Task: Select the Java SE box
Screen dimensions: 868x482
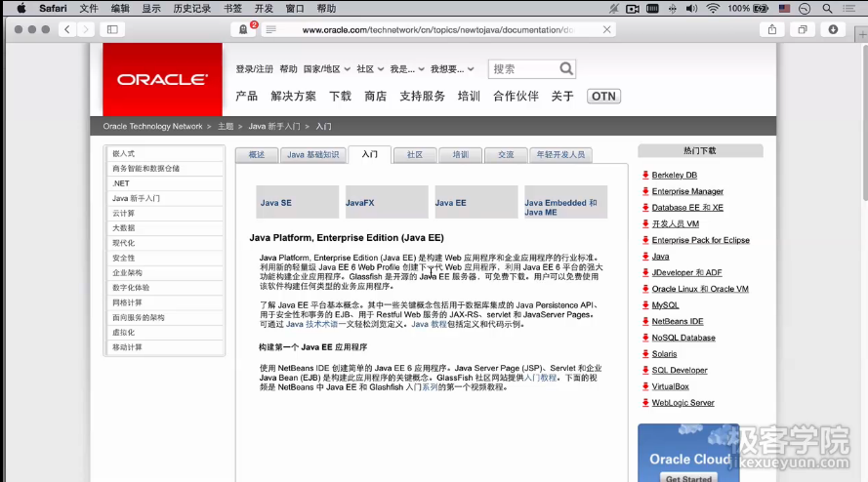Action: click(x=297, y=202)
